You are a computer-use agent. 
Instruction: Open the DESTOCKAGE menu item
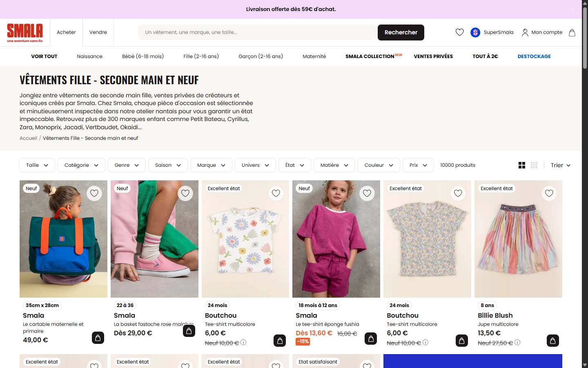coord(534,56)
